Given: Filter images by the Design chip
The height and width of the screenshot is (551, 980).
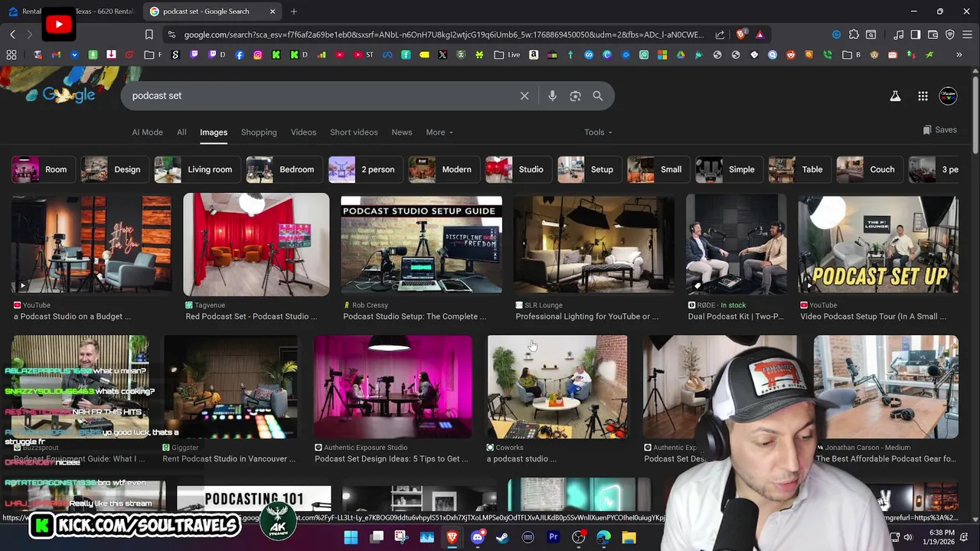Looking at the screenshot, I should point(113,169).
